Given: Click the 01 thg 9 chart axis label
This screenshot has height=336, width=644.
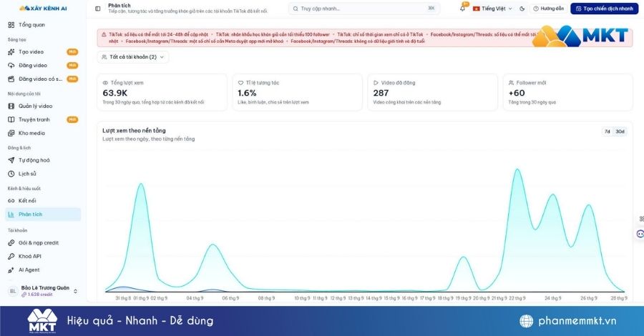Looking at the screenshot, I should point(141,298).
